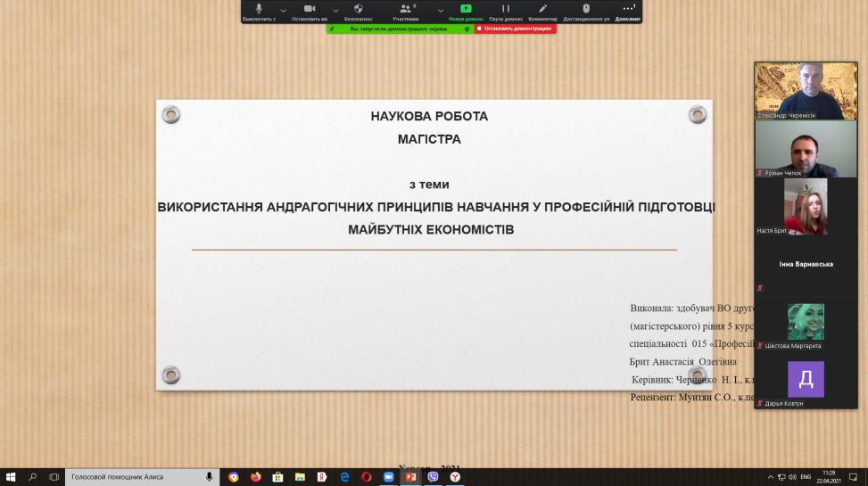Click the remote control mouse icon
Screen dimensions: 868x486
[x=586, y=9]
